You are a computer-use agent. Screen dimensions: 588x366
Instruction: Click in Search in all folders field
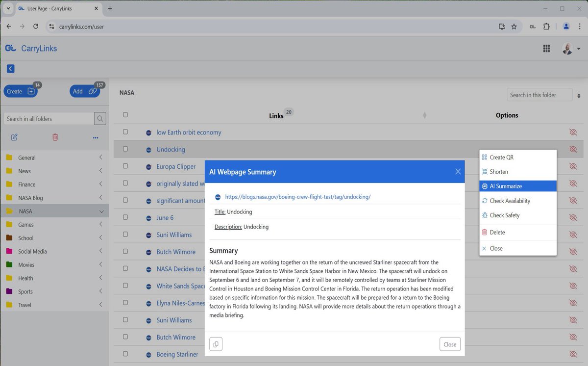coord(49,119)
